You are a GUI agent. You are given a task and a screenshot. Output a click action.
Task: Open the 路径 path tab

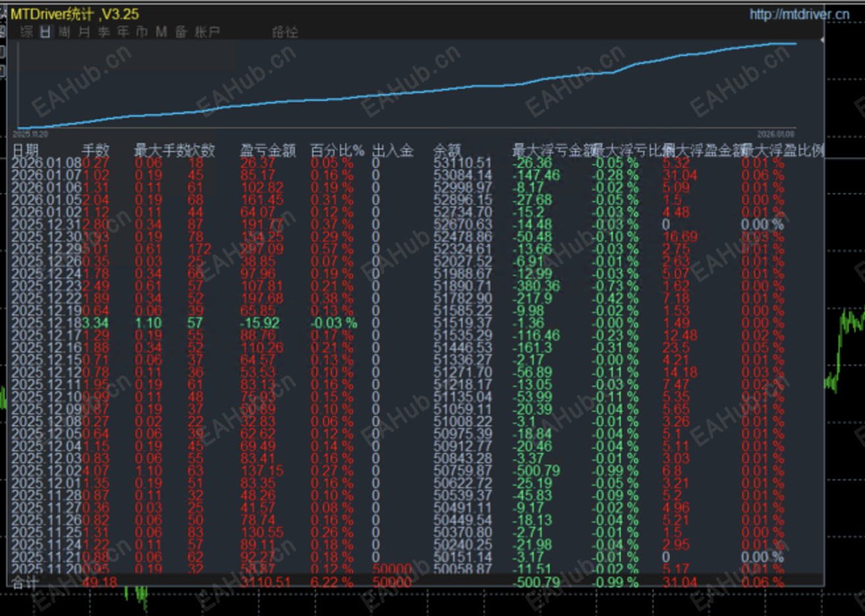click(285, 32)
